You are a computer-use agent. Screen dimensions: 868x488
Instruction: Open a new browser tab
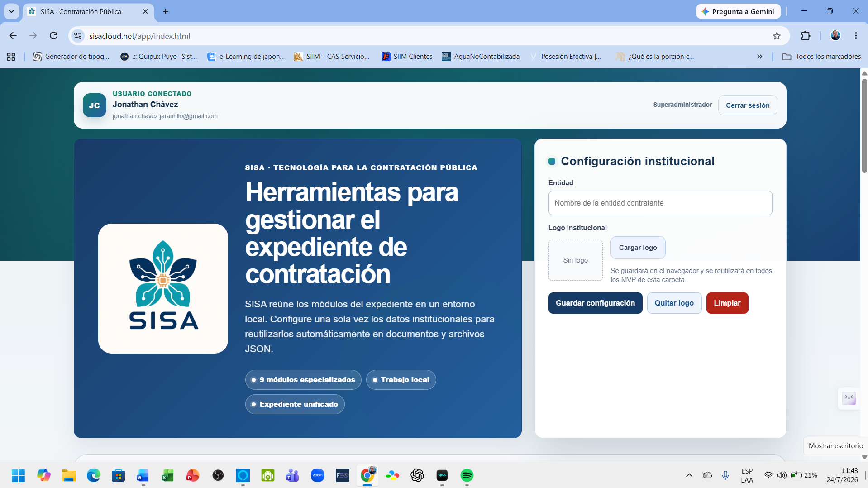(x=166, y=11)
